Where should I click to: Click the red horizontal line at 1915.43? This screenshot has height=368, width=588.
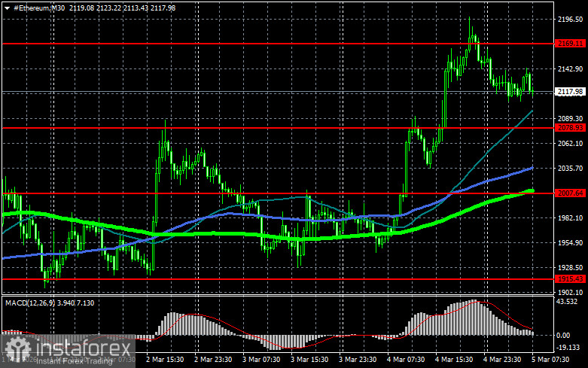point(278,279)
